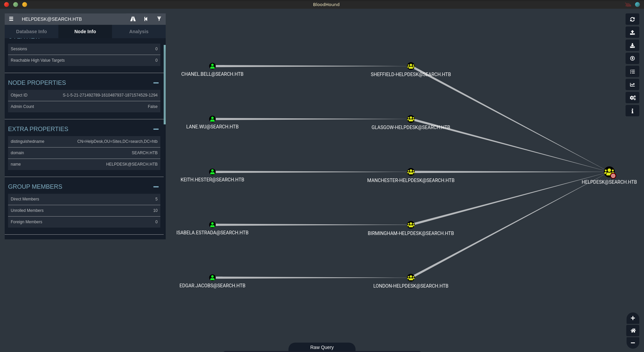Click the Unrolled Members row
The image size is (644, 352).
click(x=84, y=211)
